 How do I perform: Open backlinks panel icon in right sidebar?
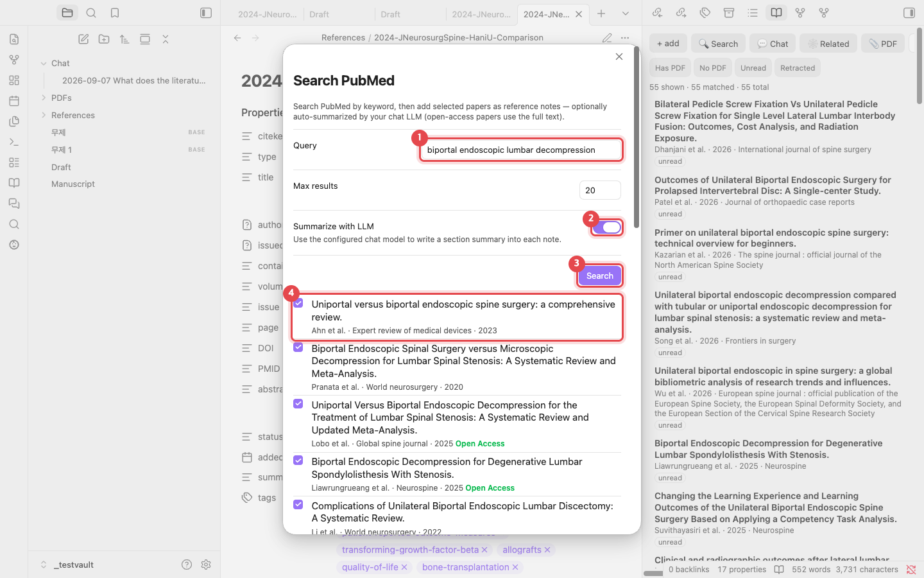pyautogui.click(x=657, y=13)
